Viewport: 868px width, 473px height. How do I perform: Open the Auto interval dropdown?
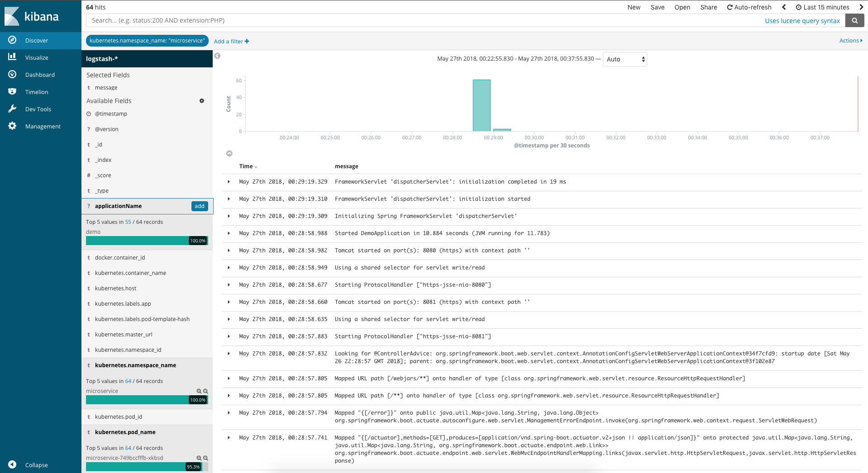625,59
